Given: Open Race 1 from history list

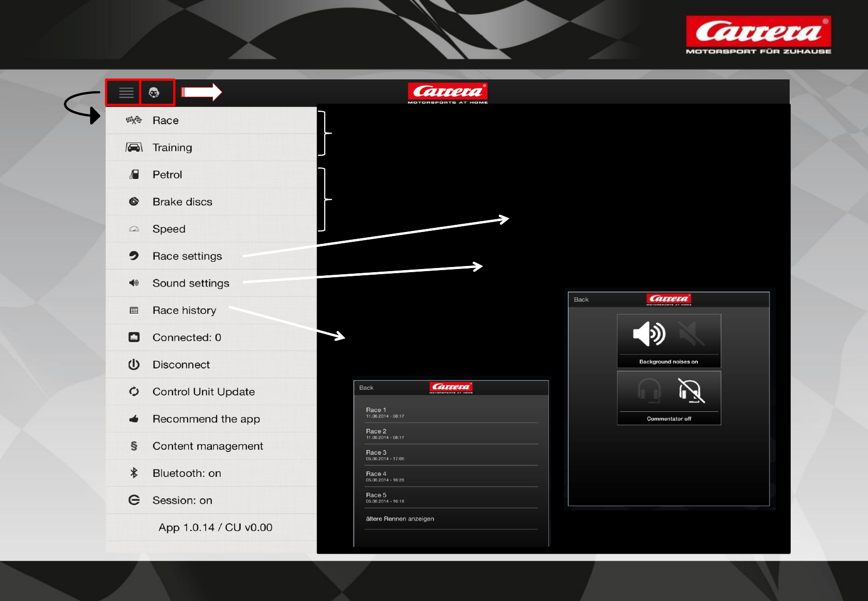Looking at the screenshot, I should pos(452,412).
